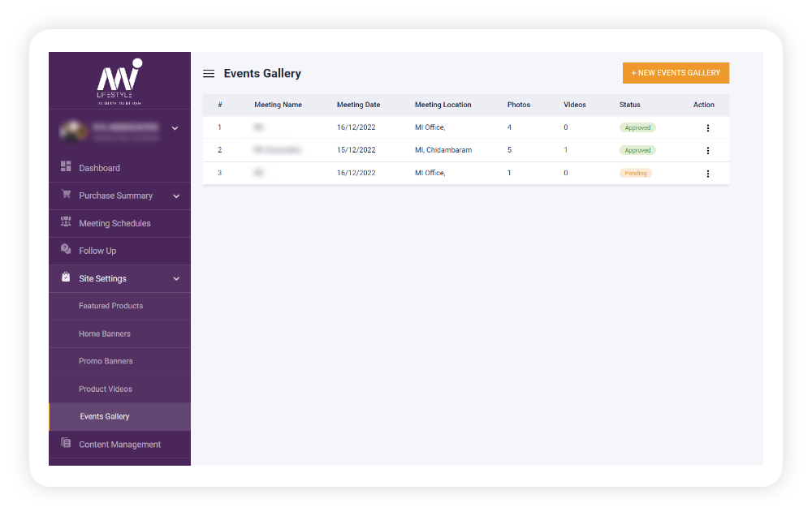Click the Meeting Schedules icon
This screenshot has width=812, height=516.
click(66, 222)
